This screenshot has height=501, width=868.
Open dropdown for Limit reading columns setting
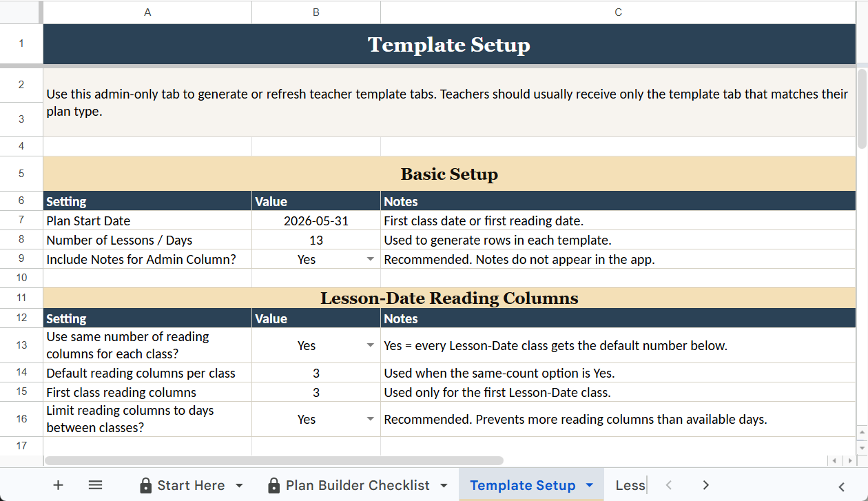(x=370, y=419)
